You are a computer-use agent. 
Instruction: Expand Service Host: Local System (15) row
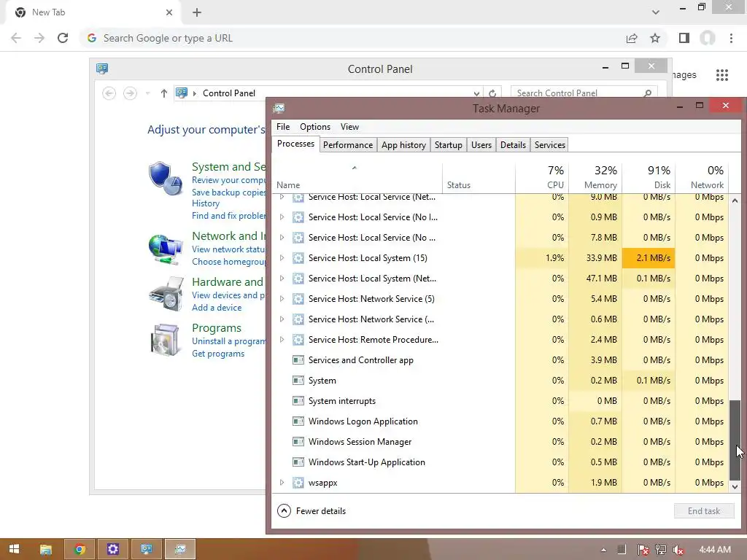pos(282,258)
